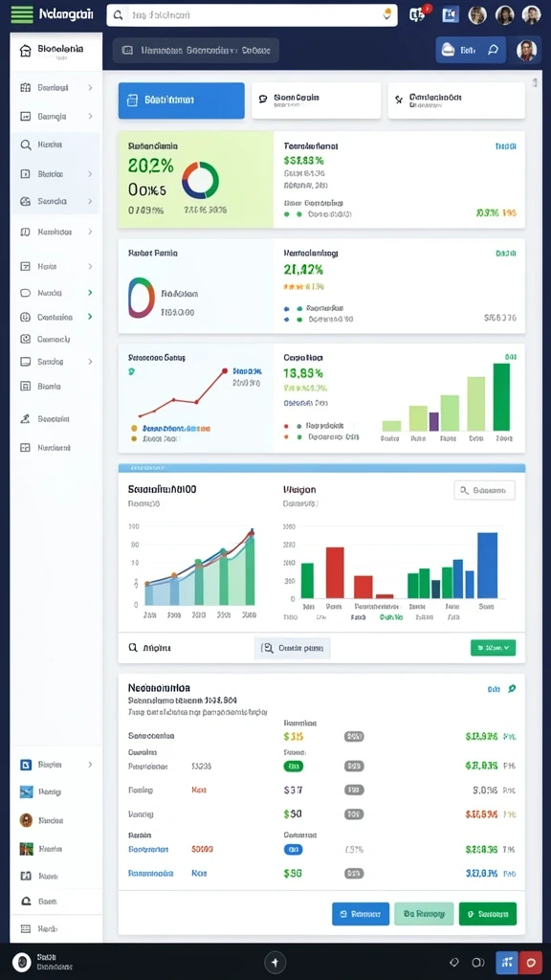
Task: Switch to the middle white tab with the chat icon
Action: (x=316, y=100)
